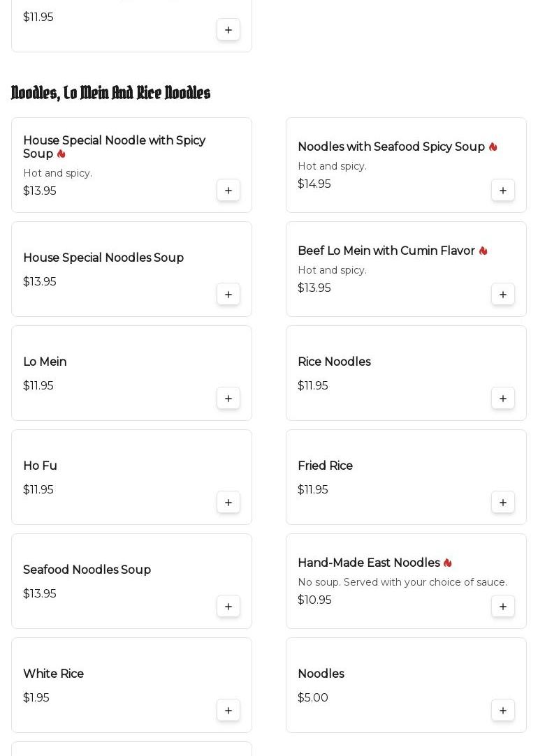Add Seafood Noodles Soup to cart
This screenshot has height=756, width=538.
coord(228,607)
